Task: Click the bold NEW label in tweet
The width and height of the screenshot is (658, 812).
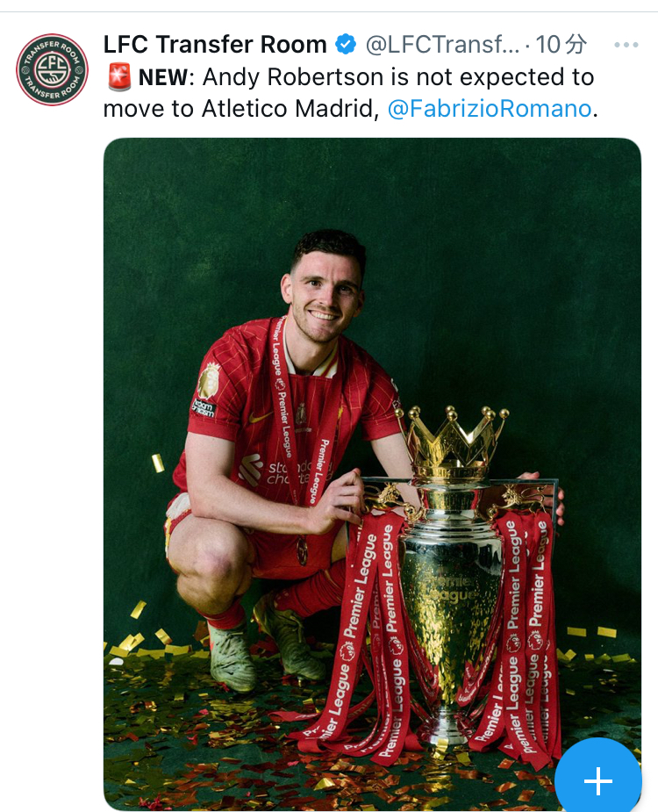Action: 163,77
